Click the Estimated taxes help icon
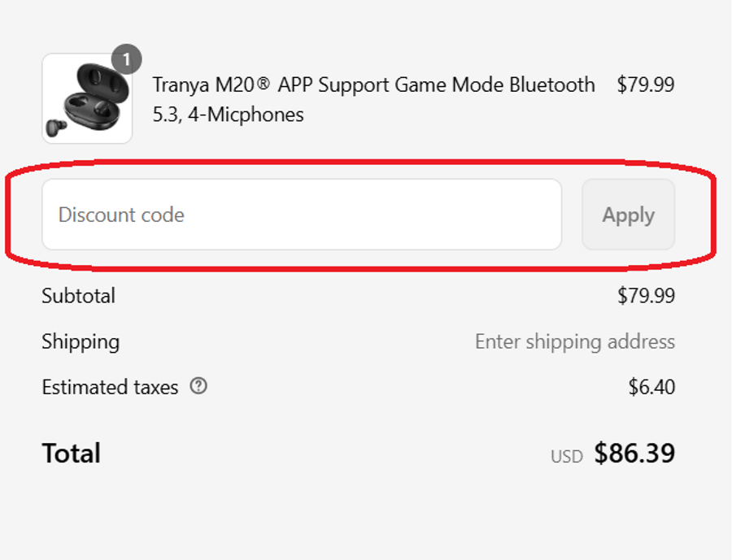The height and width of the screenshot is (560, 732). coord(198,387)
